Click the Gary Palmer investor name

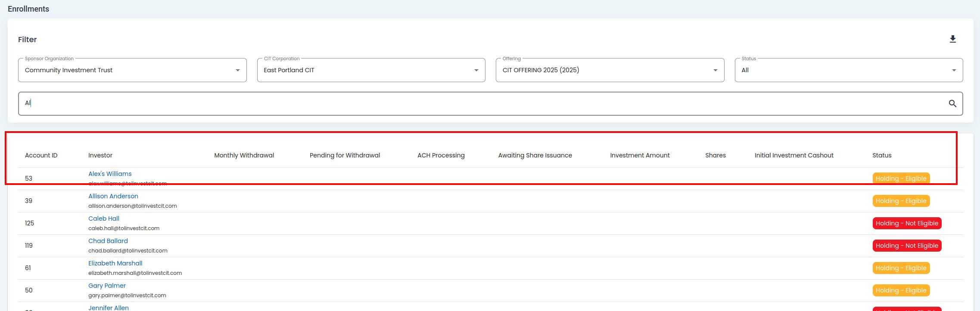click(x=107, y=286)
